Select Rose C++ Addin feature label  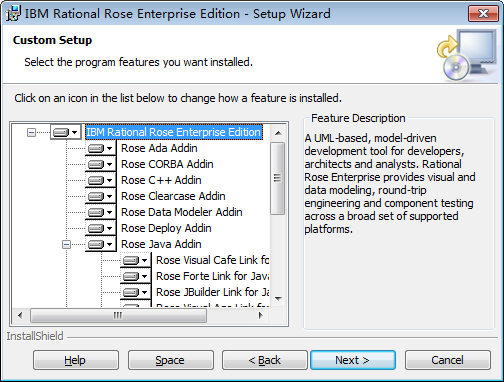161,180
